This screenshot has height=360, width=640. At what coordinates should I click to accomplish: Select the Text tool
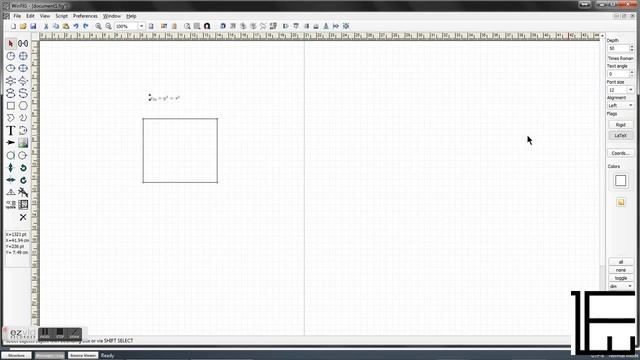11,130
